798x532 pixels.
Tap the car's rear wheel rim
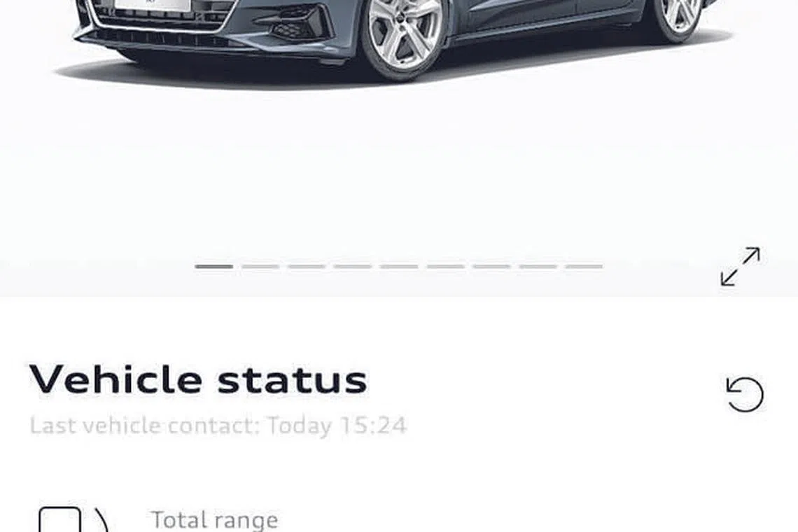pos(680,14)
